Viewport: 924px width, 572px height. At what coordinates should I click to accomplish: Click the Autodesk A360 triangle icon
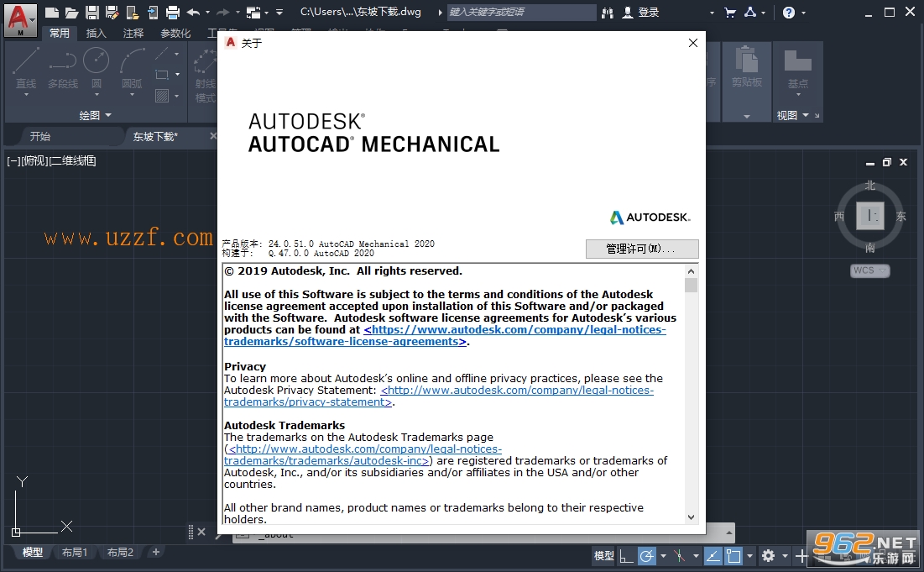(751, 12)
